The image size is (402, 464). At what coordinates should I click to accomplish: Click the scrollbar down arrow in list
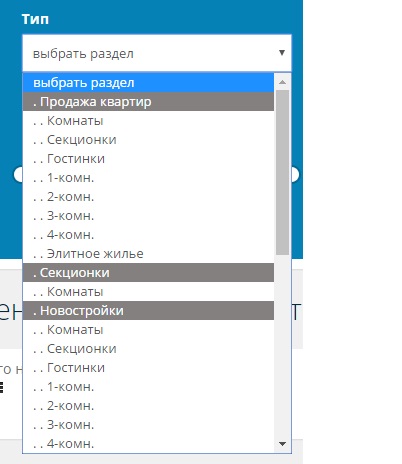282,444
